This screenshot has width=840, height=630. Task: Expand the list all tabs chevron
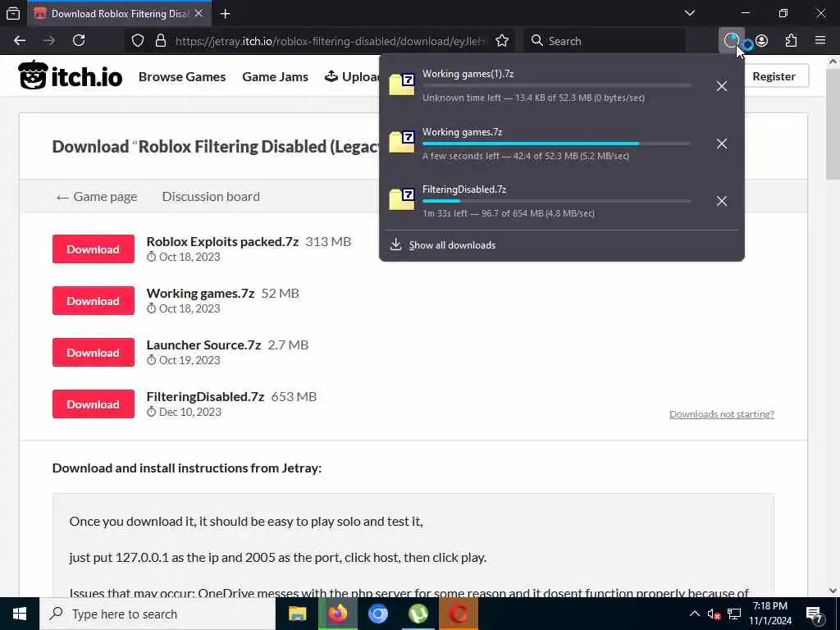690,13
